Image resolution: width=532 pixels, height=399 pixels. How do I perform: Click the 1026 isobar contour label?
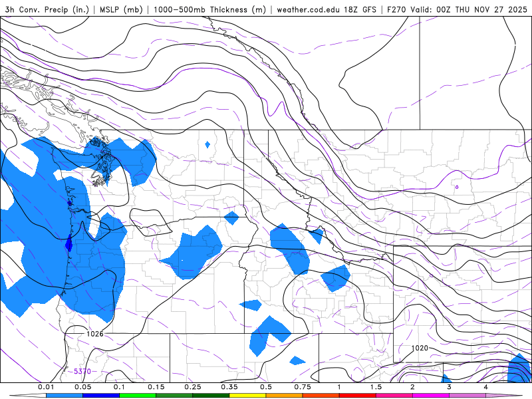click(x=94, y=334)
